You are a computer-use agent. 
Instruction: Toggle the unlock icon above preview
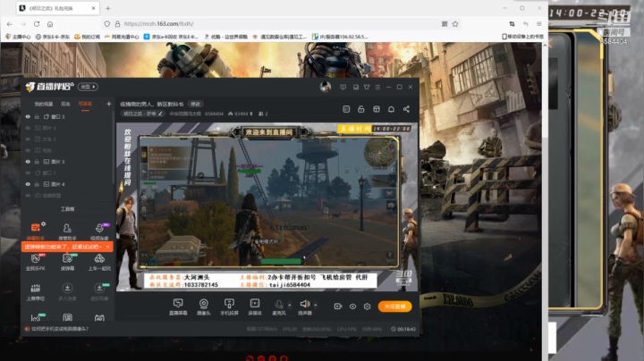361,109
